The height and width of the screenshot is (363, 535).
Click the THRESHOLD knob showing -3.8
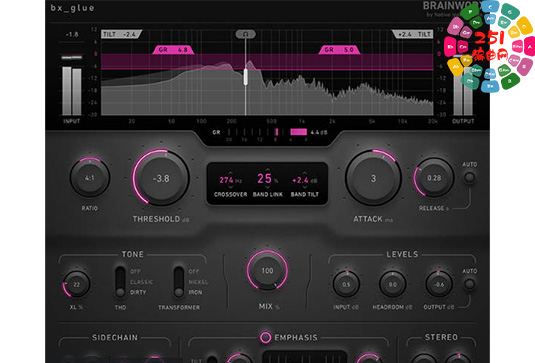click(x=161, y=178)
